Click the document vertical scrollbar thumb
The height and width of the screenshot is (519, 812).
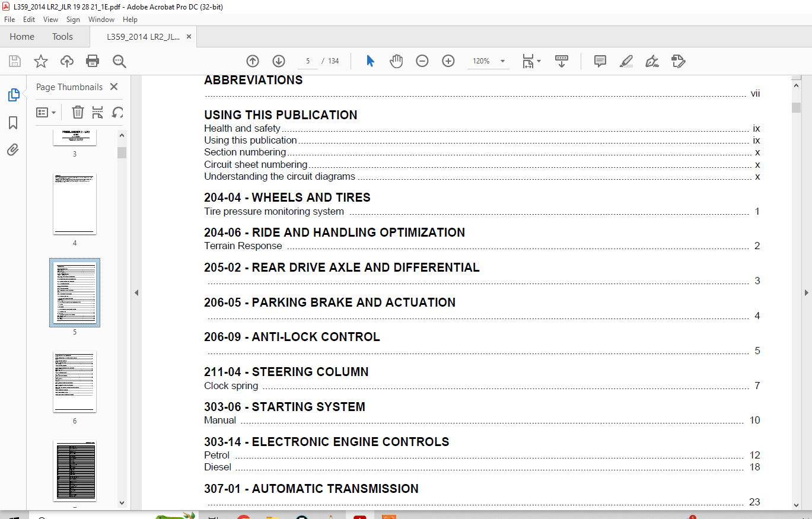click(796, 107)
